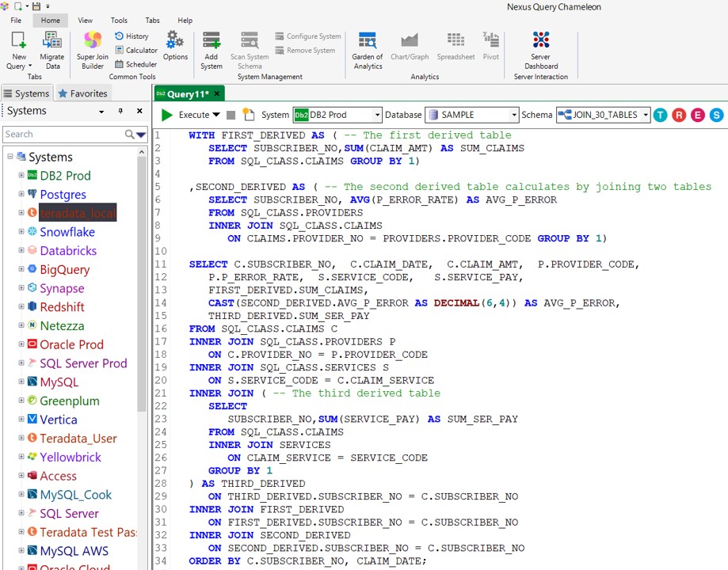The width and height of the screenshot is (728, 570).
Task: Click the systems Search input field
Action: pyautogui.click(x=63, y=135)
